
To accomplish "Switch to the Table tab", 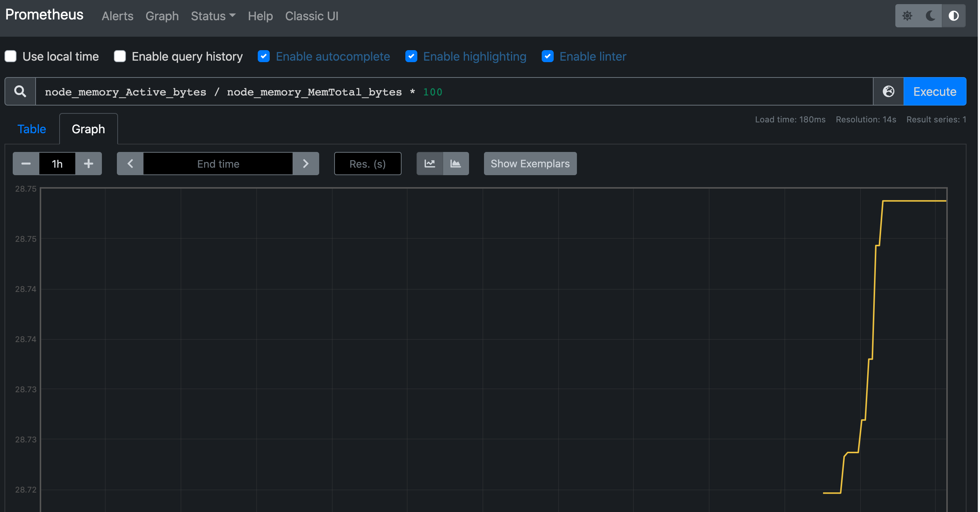I will (31, 129).
